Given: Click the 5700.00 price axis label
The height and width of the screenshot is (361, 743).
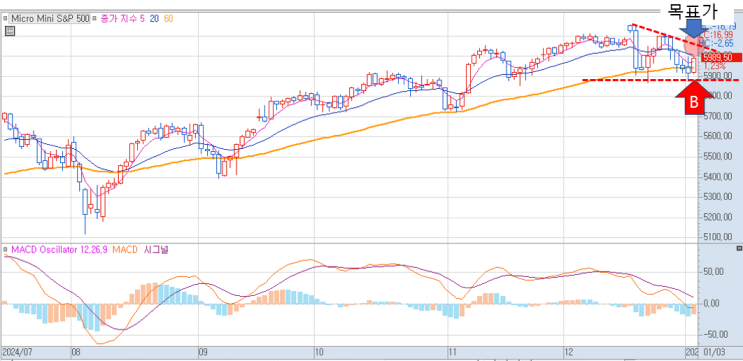Looking at the screenshot, I should (719, 116).
